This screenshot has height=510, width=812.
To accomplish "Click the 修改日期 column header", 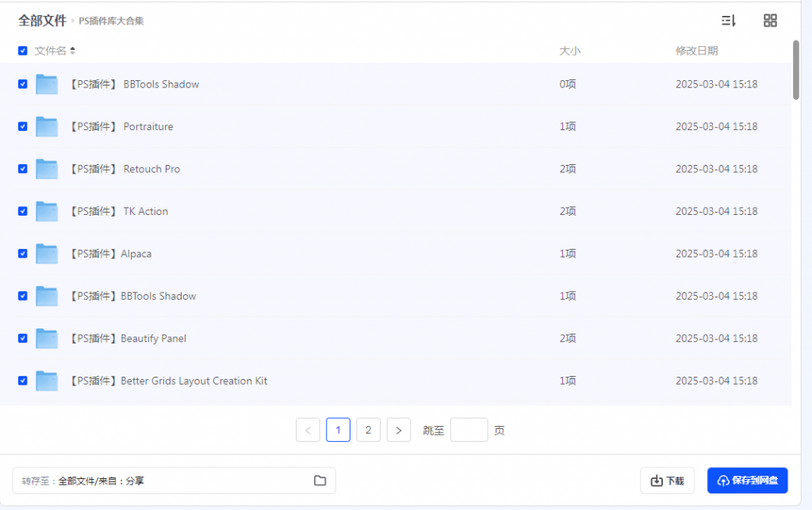I will (x=696, y=51).
